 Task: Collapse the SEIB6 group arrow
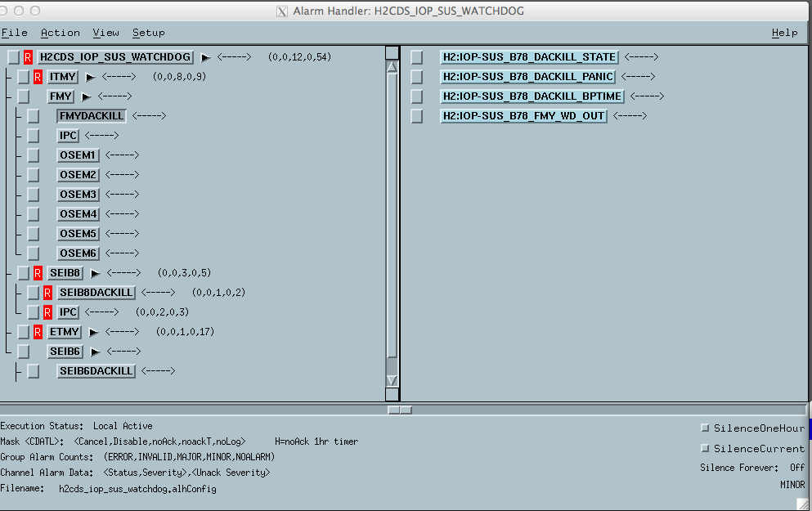coord(95,352)
